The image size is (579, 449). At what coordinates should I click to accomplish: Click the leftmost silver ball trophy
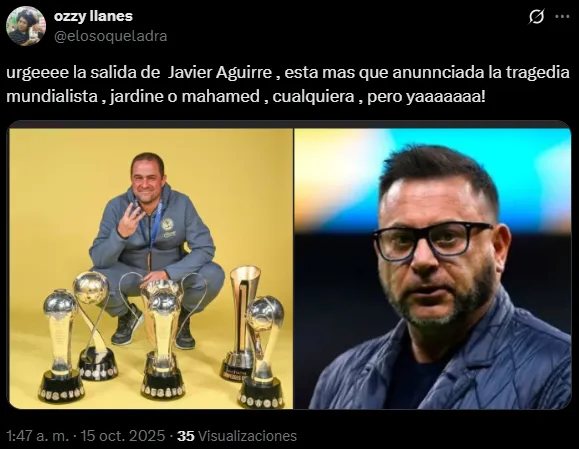[x=61, y=345]
